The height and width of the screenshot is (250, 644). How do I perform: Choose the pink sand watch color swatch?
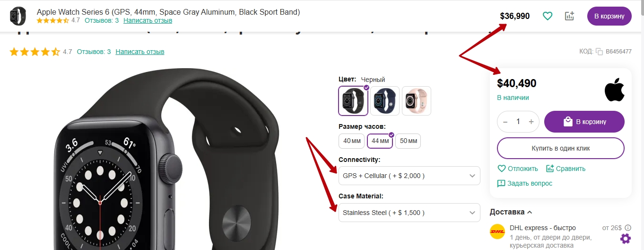coord(417,101)
